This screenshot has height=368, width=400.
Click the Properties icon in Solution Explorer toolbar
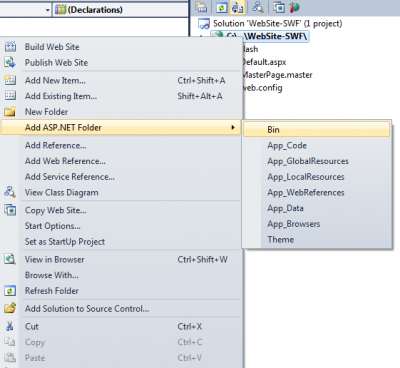[x=201, y=7]
